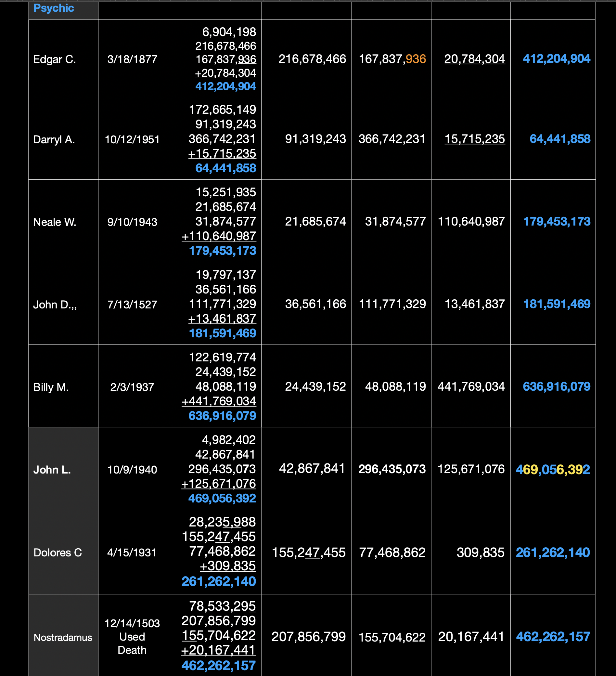Select the Dolores C name cell
616x676 pixels.
pyautogui.click(x=58, y=552)
